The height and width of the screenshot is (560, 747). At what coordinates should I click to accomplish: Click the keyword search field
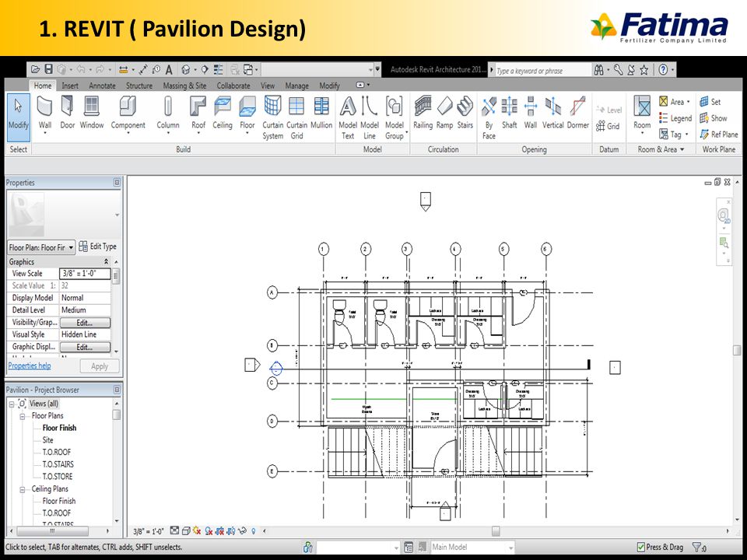pyautogui.click(x=542, y=71)
